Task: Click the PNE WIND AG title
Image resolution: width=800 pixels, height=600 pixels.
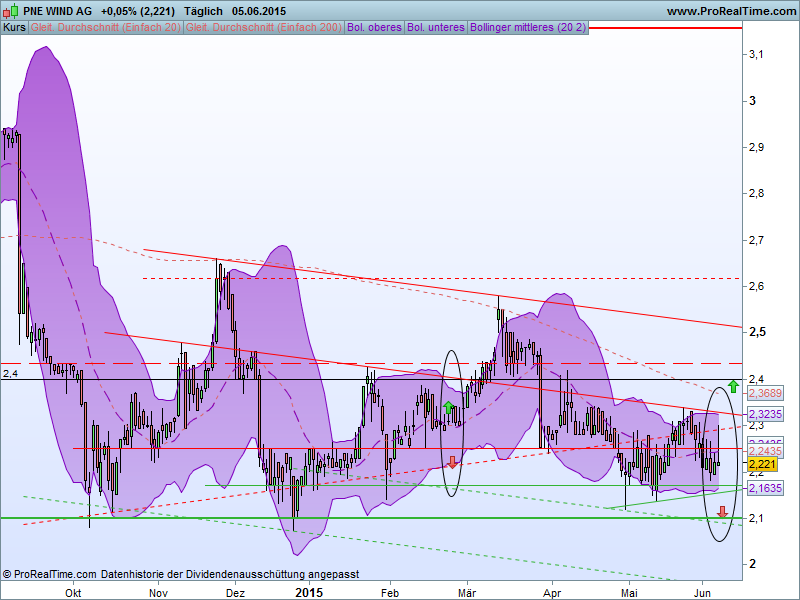Action: pyautogui.click(x=58, y=11)
